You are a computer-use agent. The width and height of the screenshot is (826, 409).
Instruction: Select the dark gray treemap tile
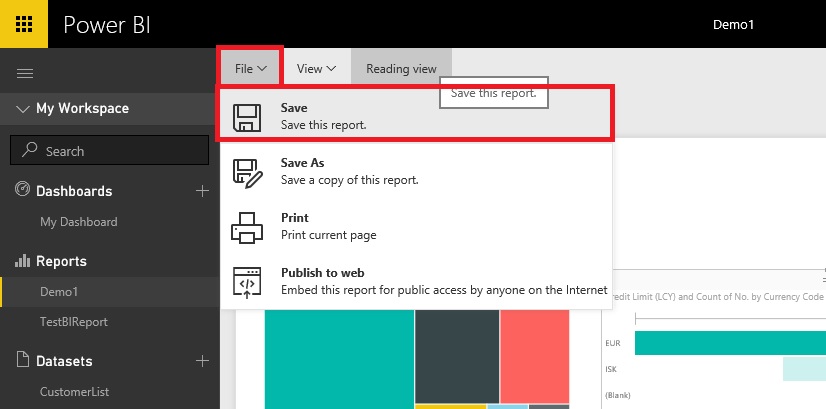pos(457,356)
